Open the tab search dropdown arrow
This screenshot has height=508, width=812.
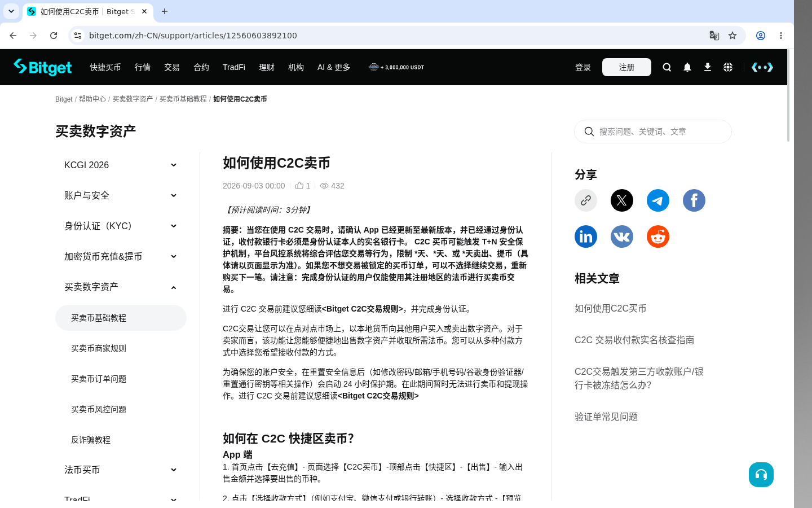tap(11, 11)
